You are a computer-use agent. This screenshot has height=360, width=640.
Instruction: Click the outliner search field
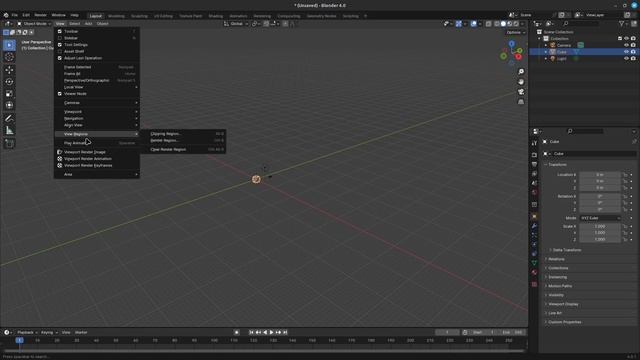(x=580, y=24)
